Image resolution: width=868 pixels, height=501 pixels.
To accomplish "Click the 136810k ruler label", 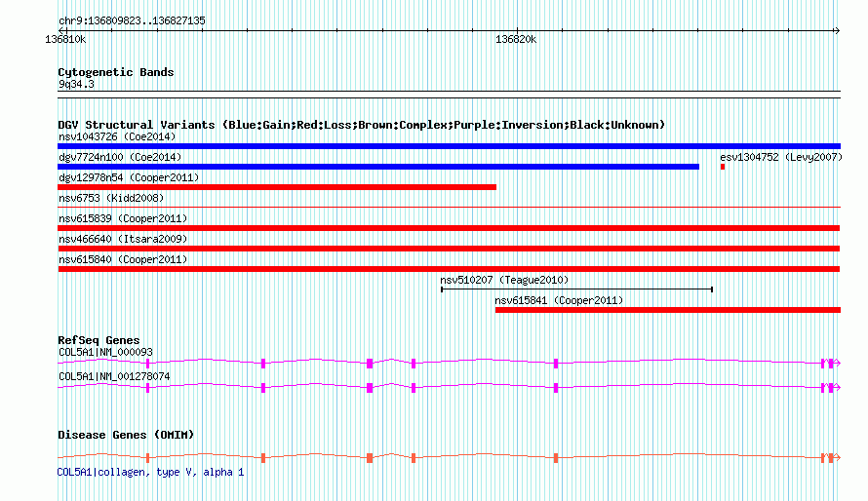I will point(65,40).
